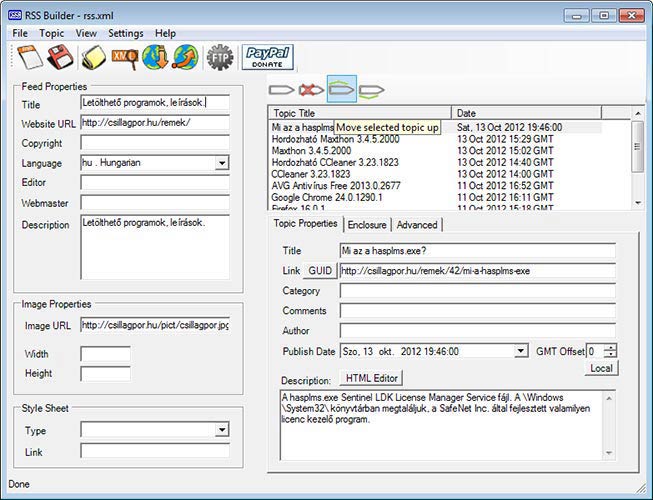Click the Style Sheet Link field
Screen dimensions: 653x500
pyautogui.click(x=155, y=451)
